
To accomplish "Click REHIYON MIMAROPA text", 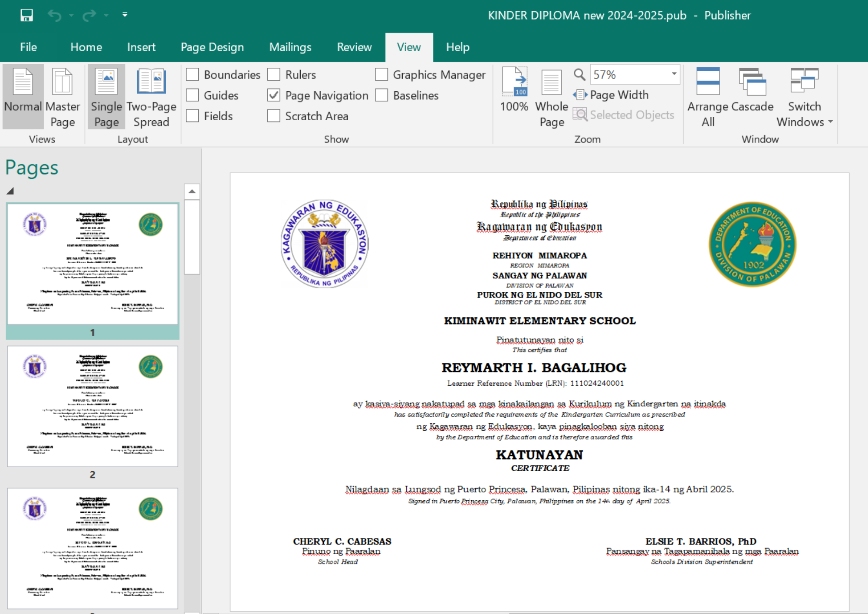I will [x=539, y=256].
